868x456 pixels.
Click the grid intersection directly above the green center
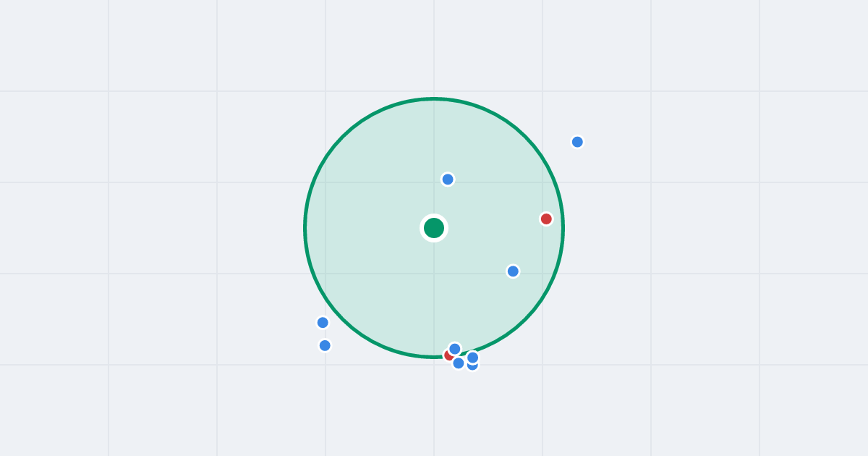click(434, 182)
